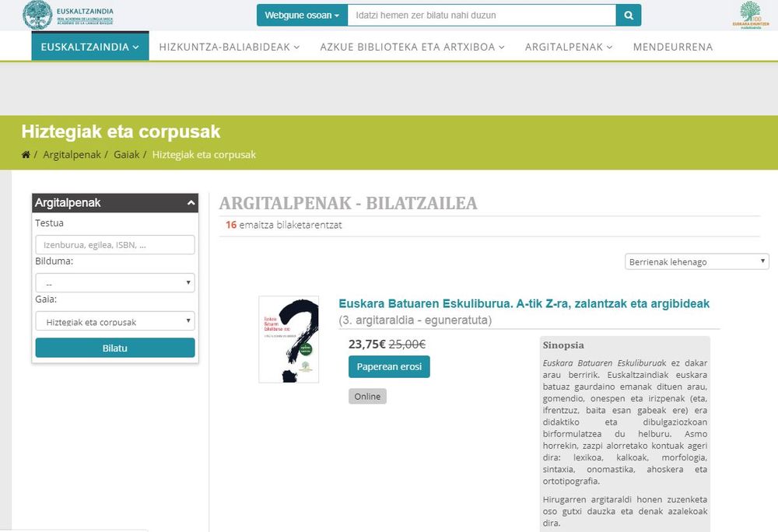778x532 pixels.
Task: Follow the Argitalpenak breadcrumb link
Action: 72,155
